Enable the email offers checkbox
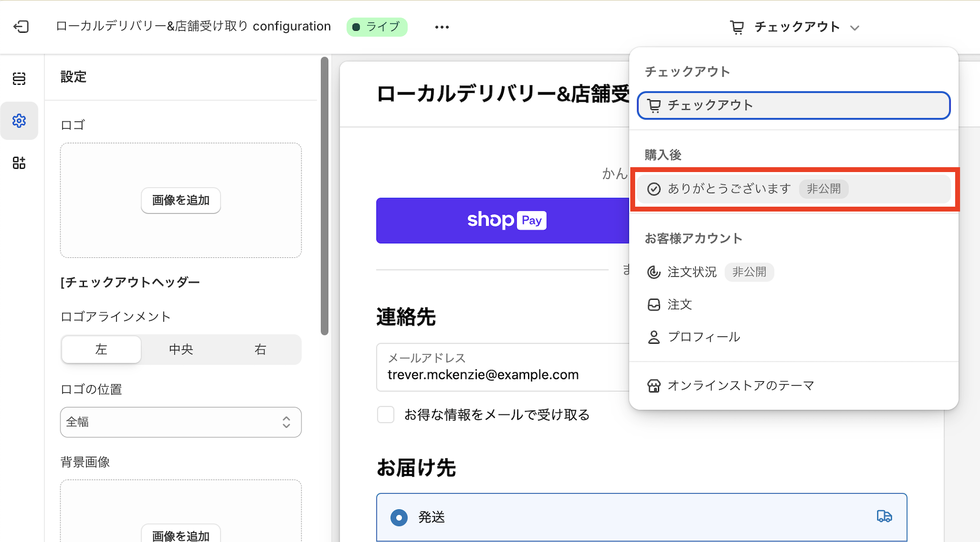The image size is (980, 542). [386, 415]
